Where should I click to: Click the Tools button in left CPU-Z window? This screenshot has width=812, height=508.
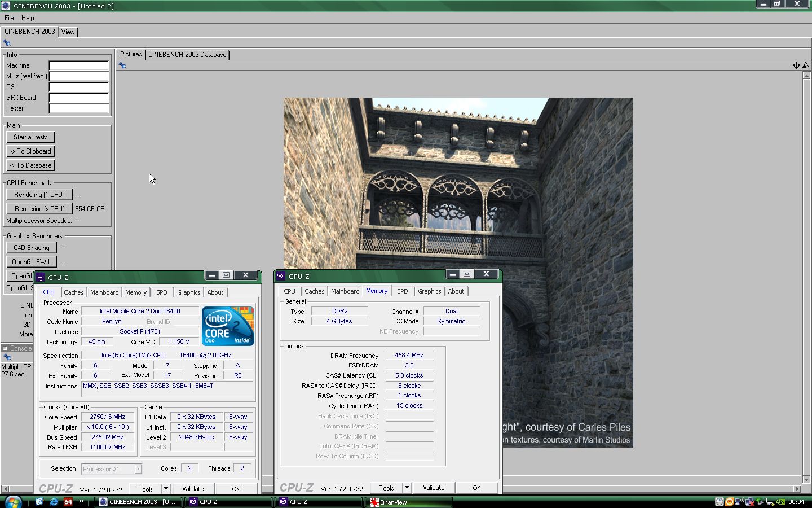[x=145, y=489]
